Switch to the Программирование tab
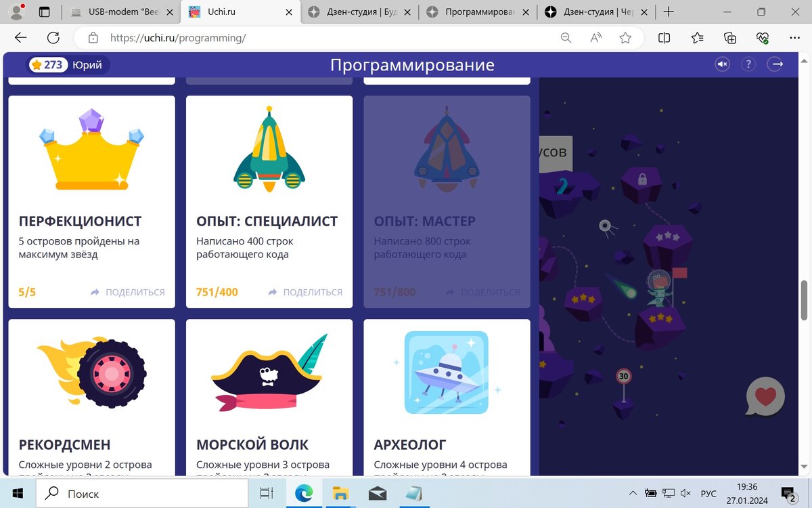 [x=478, y=12]
